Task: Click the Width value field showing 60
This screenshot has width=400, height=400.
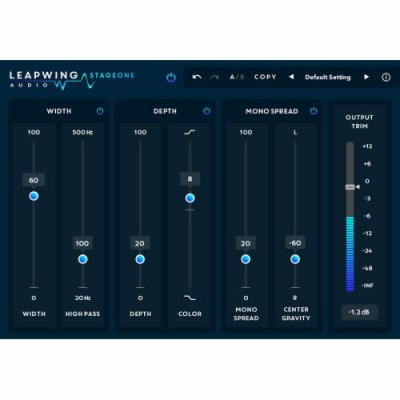Action: 34,180
